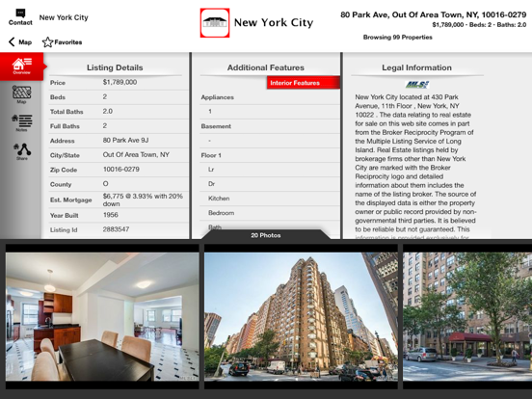The width and height of the screenshot is (532, 399).
Task: Open the kitchen and dining room photo
Action: point(102,316)
